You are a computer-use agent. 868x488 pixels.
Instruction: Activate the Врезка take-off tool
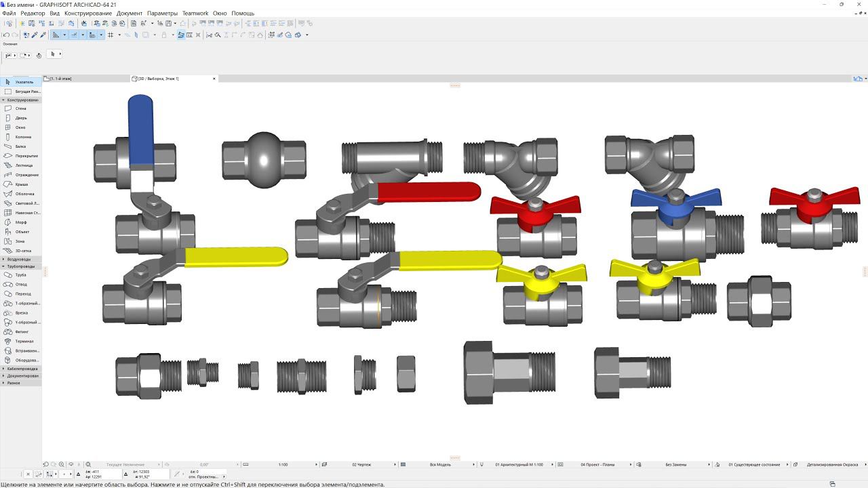20,313
